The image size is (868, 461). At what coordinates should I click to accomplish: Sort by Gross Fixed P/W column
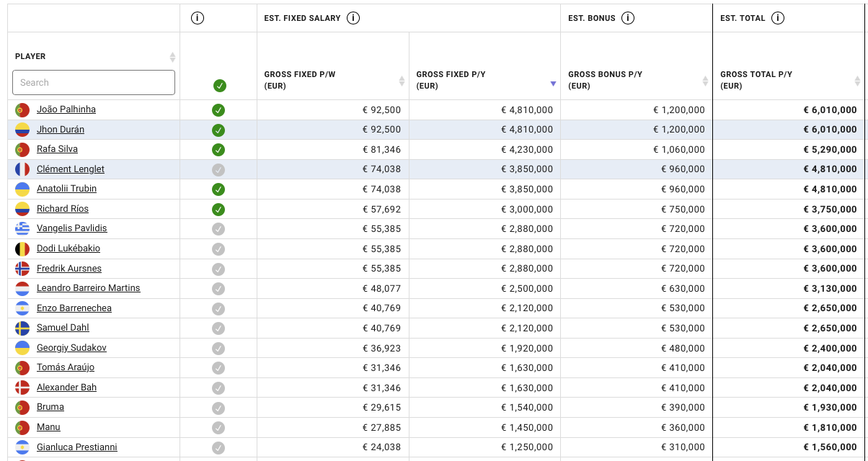pyautogui.click(x=402, y=81)
